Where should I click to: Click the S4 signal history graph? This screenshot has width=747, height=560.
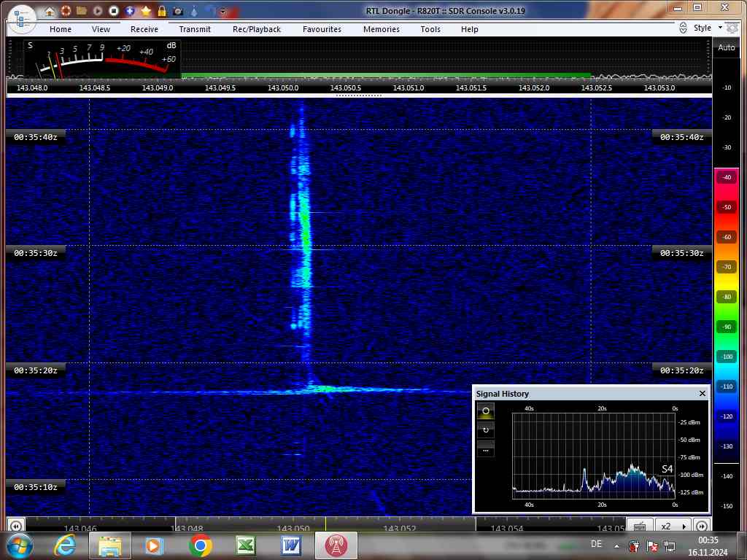click(594, 456)
